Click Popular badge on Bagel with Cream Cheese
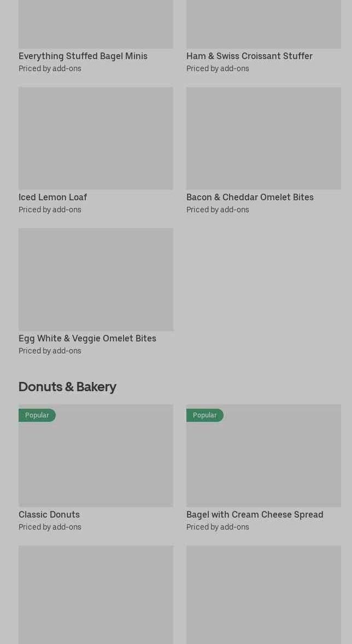352x644 pixels. pos(205,415)
